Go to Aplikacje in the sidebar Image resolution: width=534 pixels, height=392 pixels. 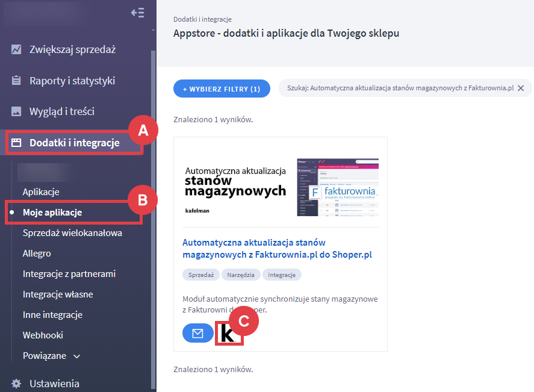(x=41, y=192)
